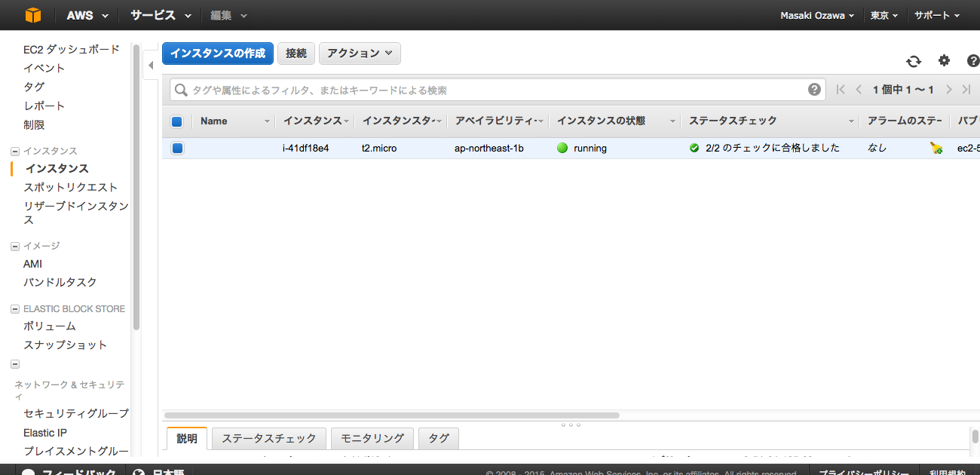Toggle the select-all instances checkbox
This screenshot has width=980, height=475.
pyautogui.click(x=177, y=121)
